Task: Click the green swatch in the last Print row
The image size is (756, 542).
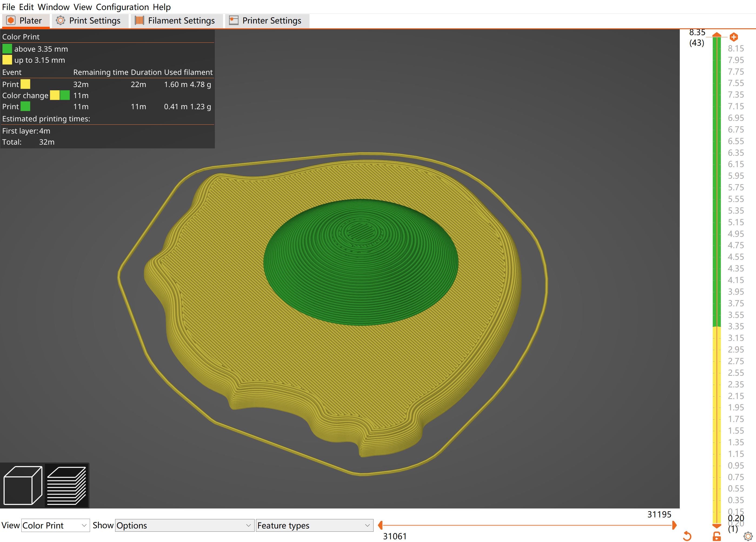Action: pos(25,107)
